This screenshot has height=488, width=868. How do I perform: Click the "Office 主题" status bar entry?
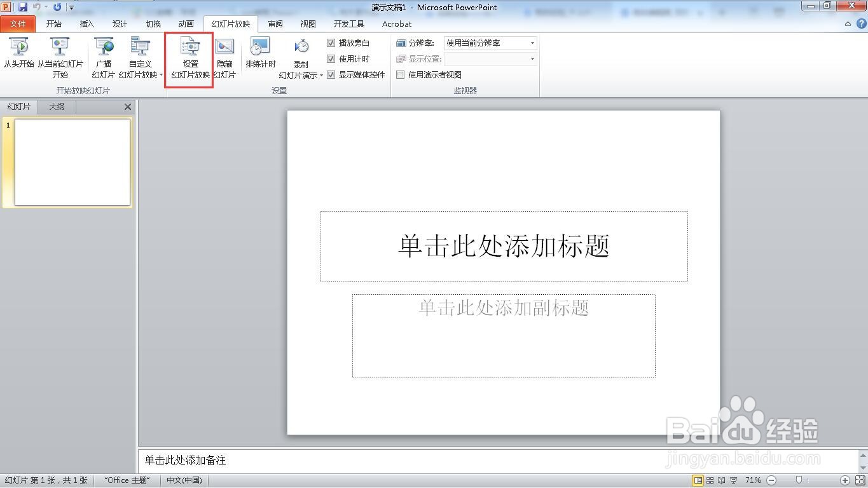[127, 480]
